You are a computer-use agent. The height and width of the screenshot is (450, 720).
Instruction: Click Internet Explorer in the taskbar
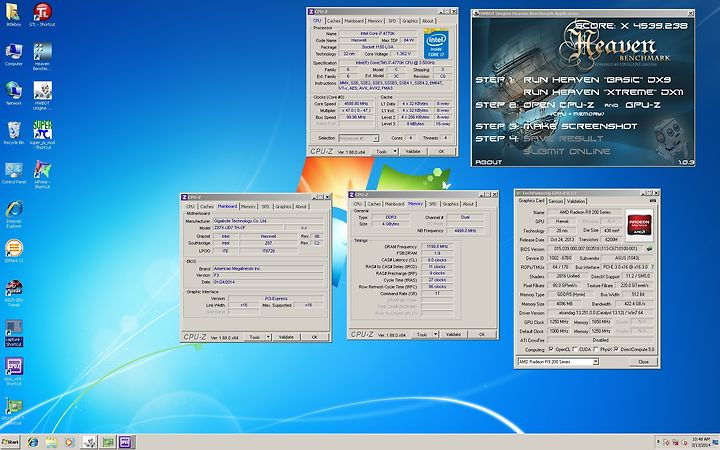point(33,442)
